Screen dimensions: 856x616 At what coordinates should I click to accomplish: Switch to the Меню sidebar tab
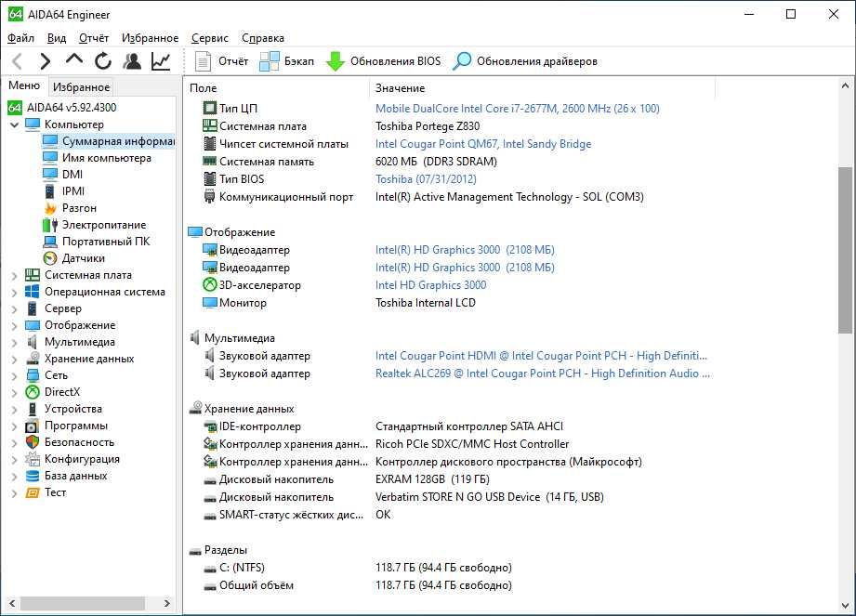click(x=24, y=85)
